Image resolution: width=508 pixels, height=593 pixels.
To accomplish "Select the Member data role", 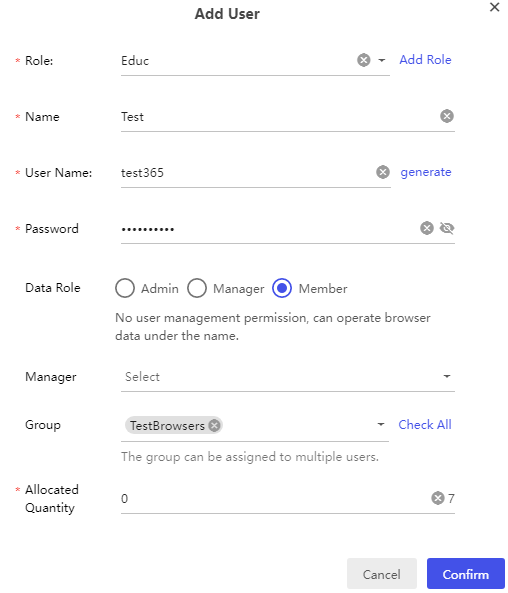I will (282, 288).
